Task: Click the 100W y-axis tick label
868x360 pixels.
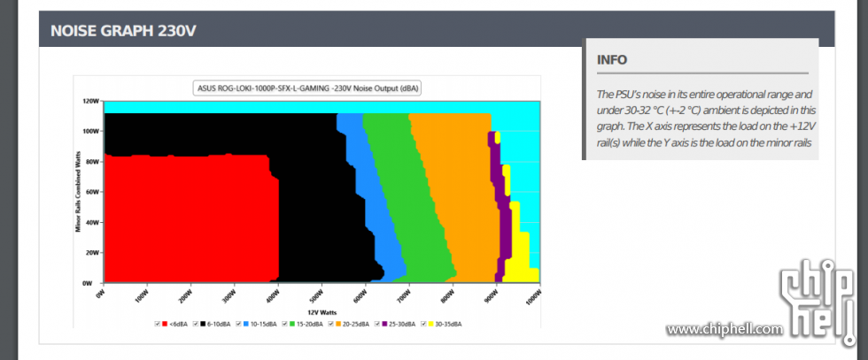Action: pos(91,132)
